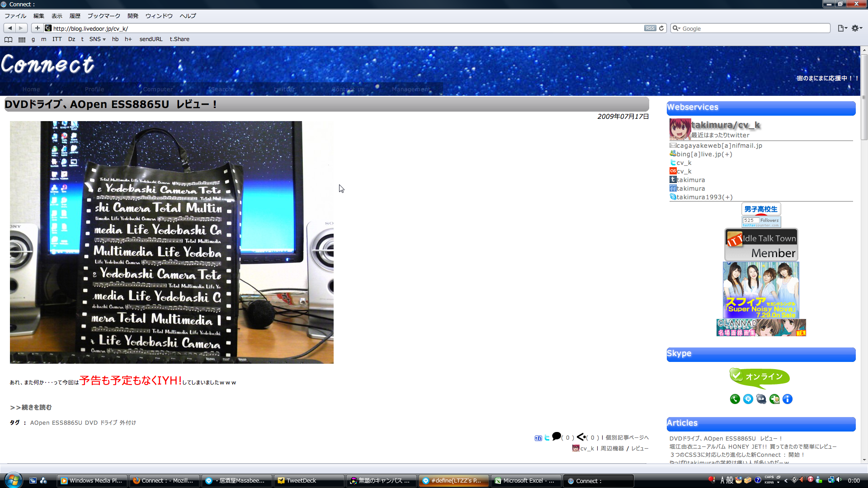Screen dimensions: 868x488
Task: Open the 周辺機器 category link
Action: [x=612, y=448]
